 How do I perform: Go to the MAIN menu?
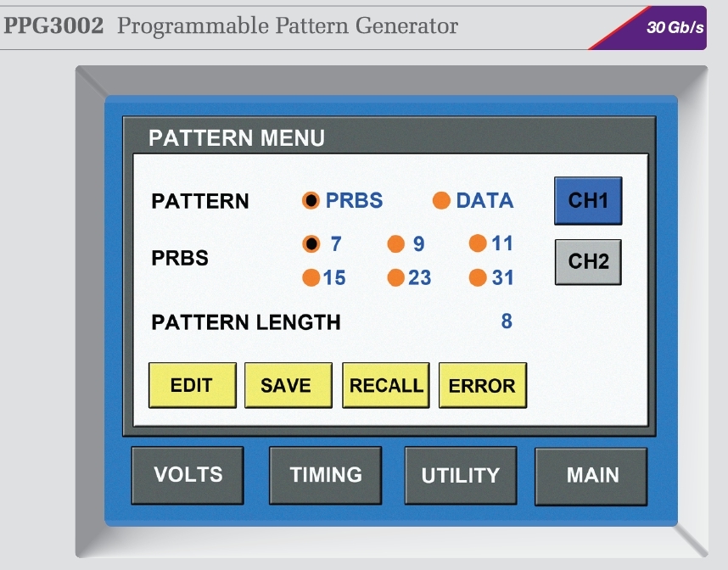coord(591,475)
